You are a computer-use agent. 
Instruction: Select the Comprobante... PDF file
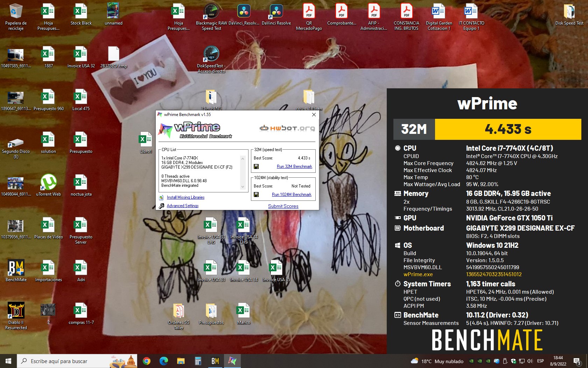click(341, 15)
